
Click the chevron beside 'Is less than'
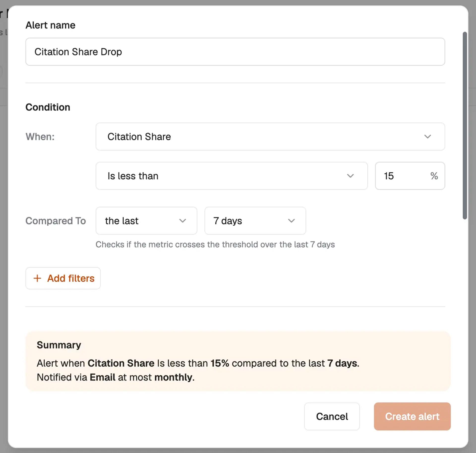[350, 176]
